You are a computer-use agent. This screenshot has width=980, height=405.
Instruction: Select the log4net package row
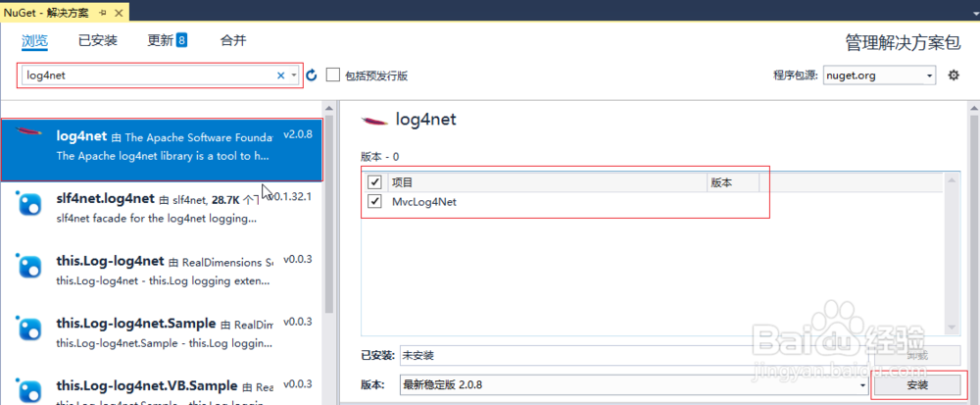(x=162, y=150)
